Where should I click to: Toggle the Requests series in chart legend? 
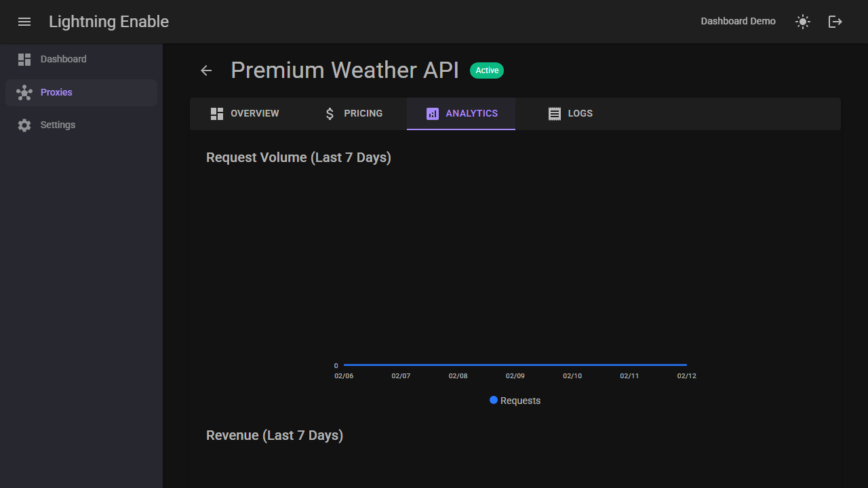[x=515, y=400]
